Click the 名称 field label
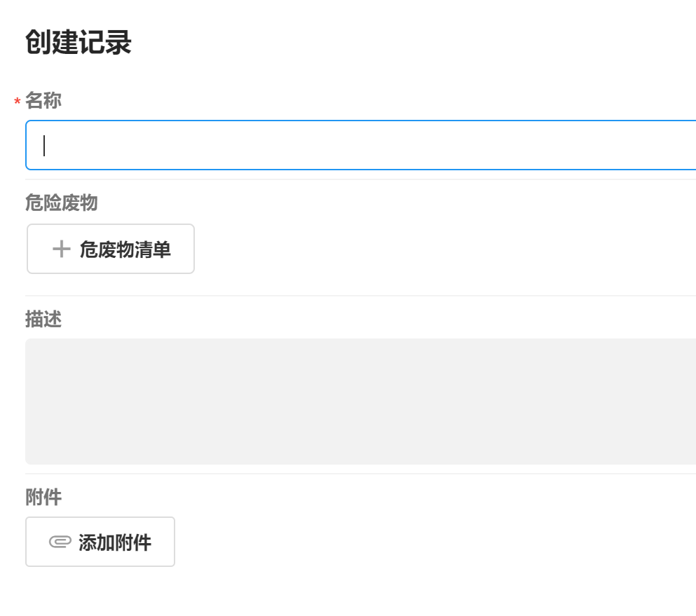 (43, 101)
